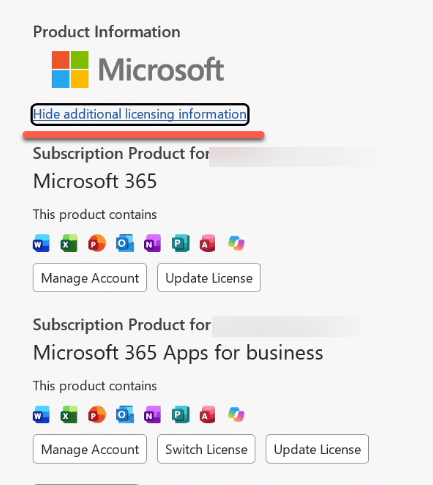This screenshot has width=433, height=485.
Task: Click Access icon under Microsoft 365
Action: (x=208, y=243)
